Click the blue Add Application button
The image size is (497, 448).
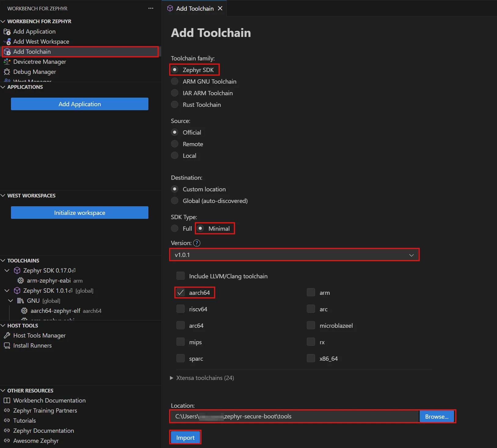pos(80,104)
